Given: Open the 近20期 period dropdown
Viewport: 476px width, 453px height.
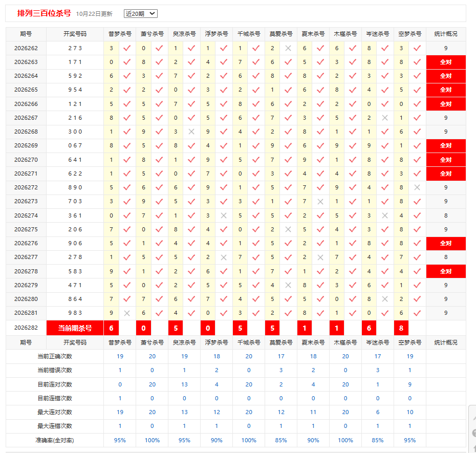Looking at the screenshot, I should [x=141, y=14].
